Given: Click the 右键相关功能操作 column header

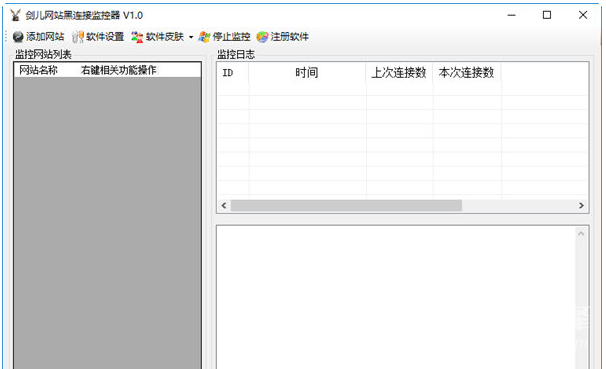Looking at the screenshot, I should (119, 70).
